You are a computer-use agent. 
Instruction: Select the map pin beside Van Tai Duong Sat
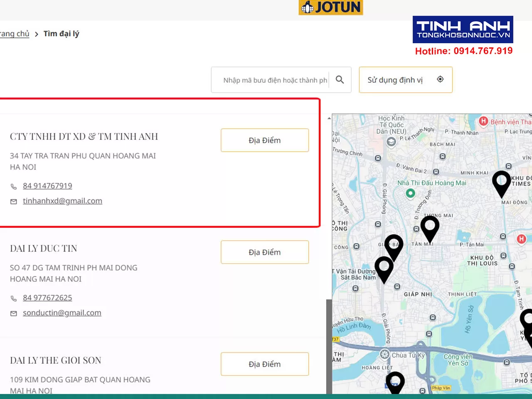pos(384,270)
